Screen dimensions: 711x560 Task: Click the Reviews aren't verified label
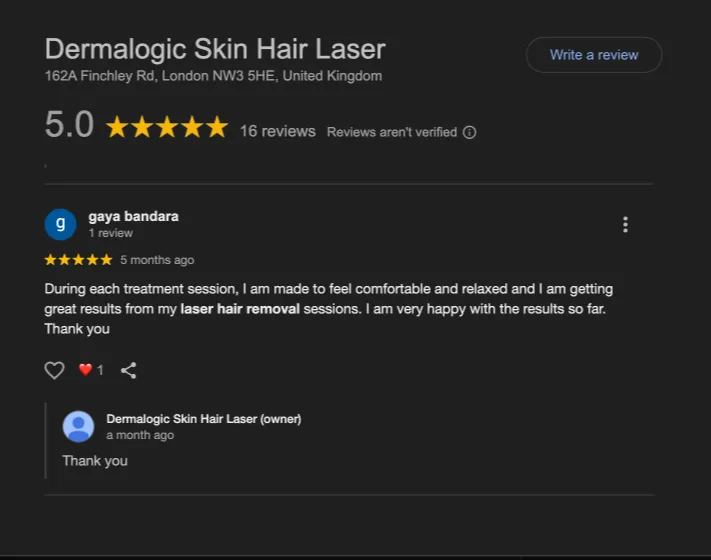tap(392, 132)
